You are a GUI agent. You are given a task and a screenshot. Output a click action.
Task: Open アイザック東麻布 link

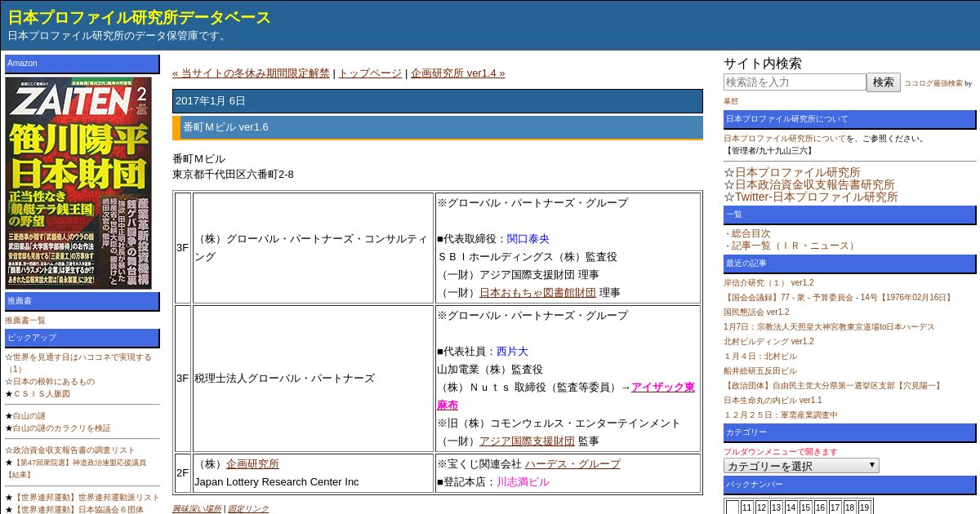[x=663, y=388]
